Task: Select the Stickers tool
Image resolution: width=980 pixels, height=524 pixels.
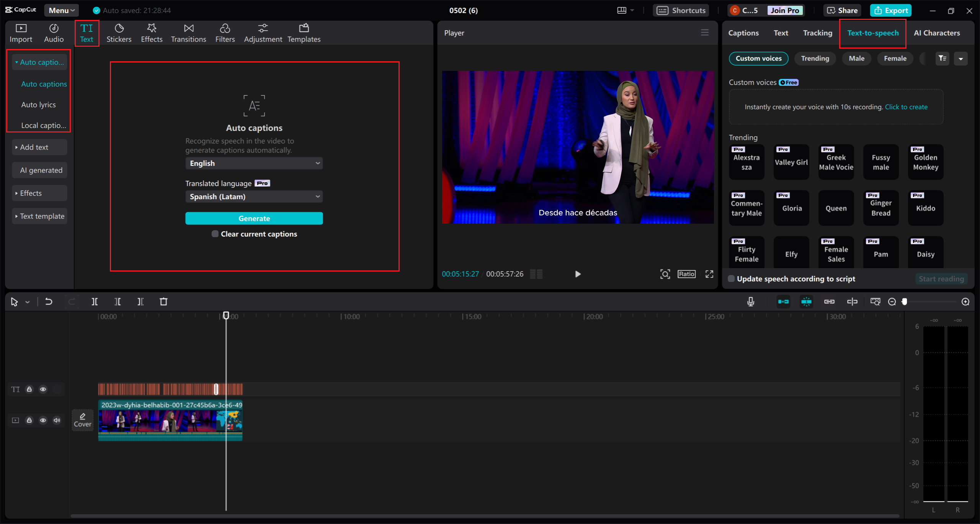Action: click(119, 33)
